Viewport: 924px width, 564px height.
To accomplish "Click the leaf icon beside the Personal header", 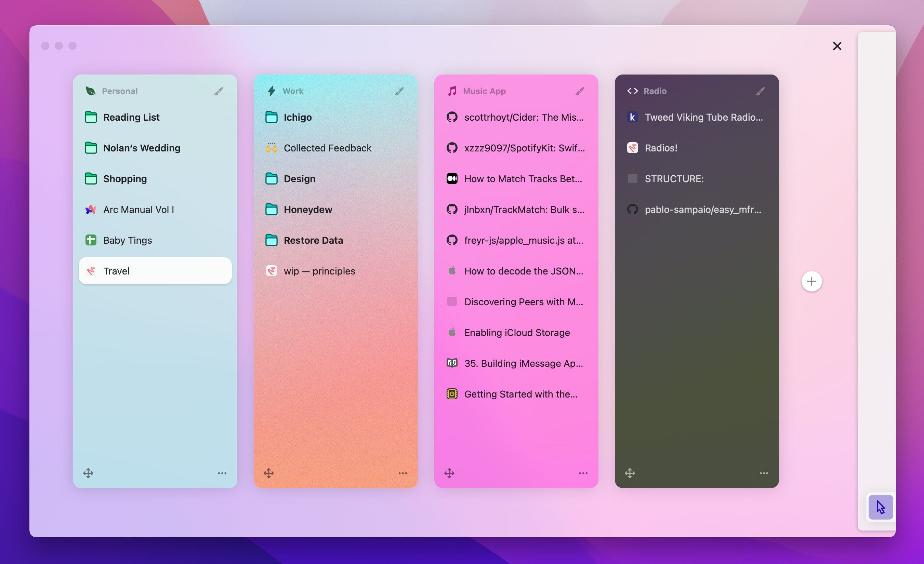I will (90, 91).
